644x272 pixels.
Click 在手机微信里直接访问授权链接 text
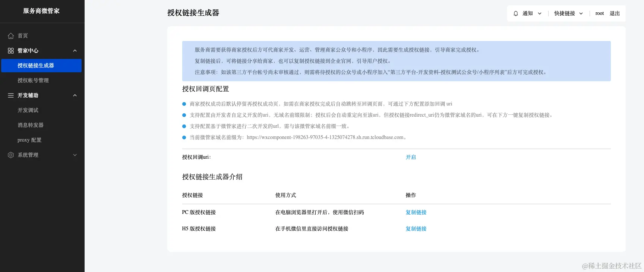(312, 229)
